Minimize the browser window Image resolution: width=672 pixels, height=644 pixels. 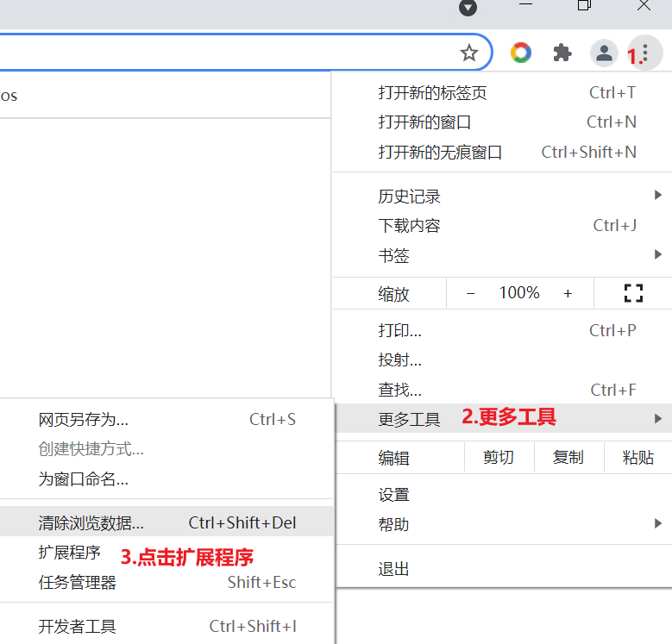[525, 4]
